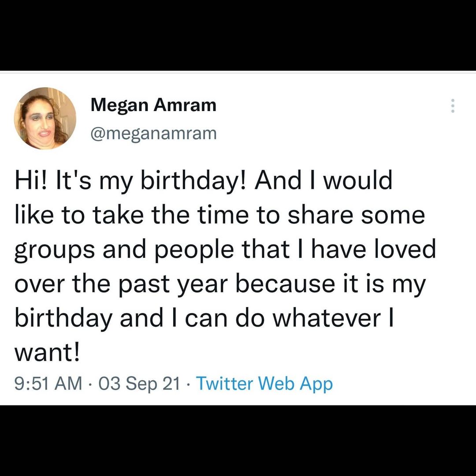The width and height of the screenshot is (476, 476).
Task: Click "over the past year" text
Action: [121, 284]
